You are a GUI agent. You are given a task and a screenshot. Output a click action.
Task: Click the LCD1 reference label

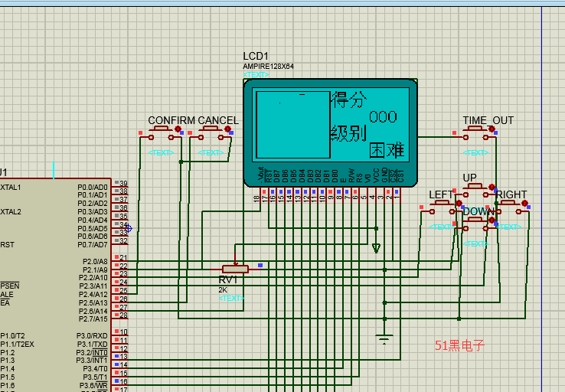[256, 56]
